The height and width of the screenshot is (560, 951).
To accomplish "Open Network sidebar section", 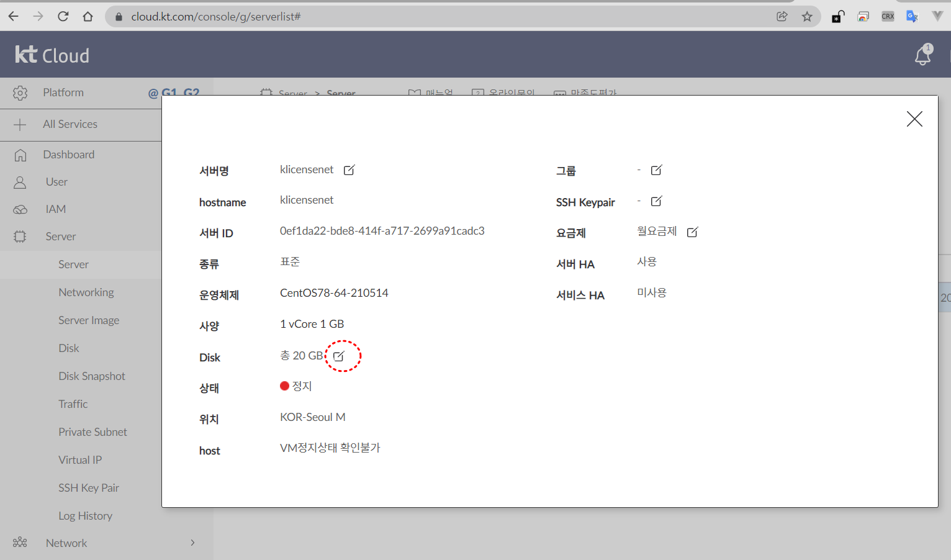I will [x=66, y=543].
